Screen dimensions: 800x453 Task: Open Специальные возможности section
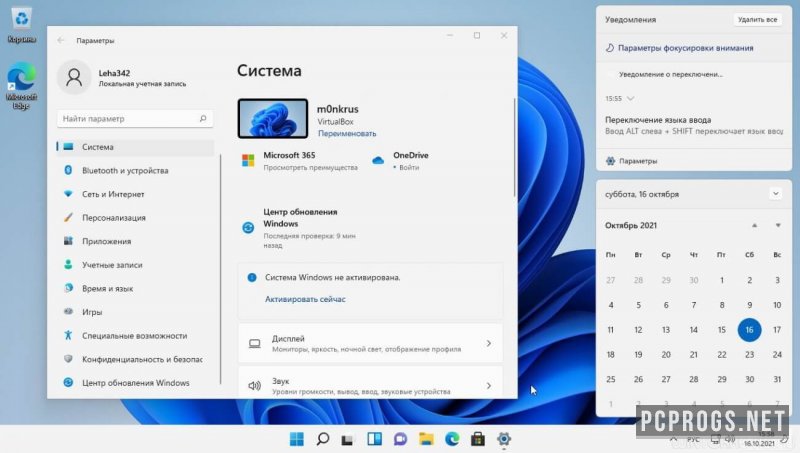pos(135,336)
